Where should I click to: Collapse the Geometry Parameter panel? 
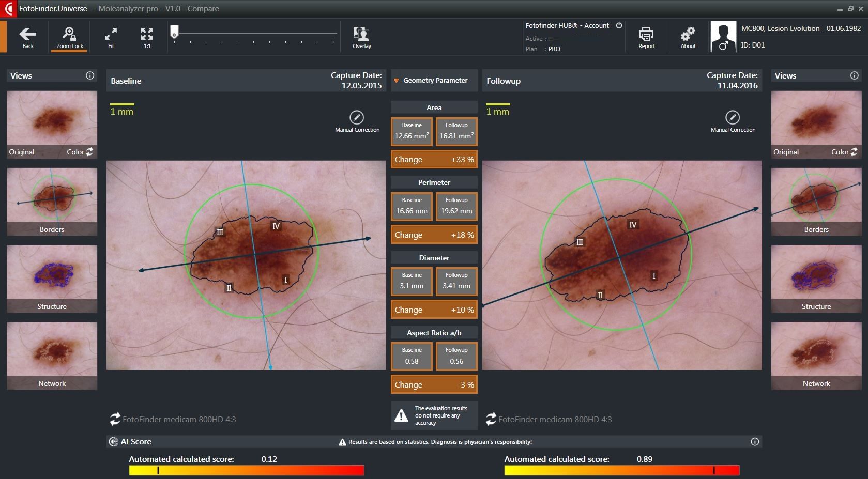(x=397, y=81)
